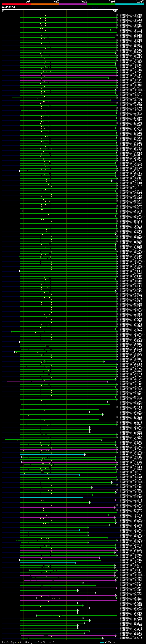Viewport: 146px width, 644px height.
Task: Open the UniRef100_B0FWQ7 entry
Action: (x=131, y=510)
